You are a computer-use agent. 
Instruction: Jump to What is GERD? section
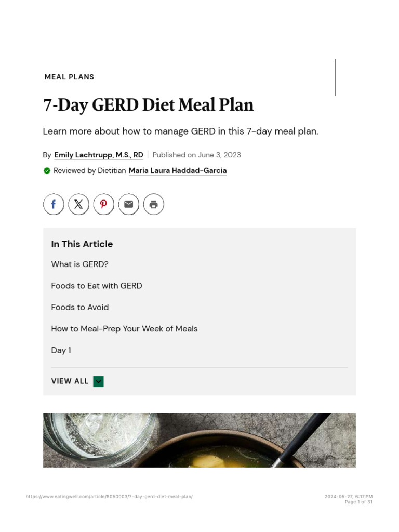point(79,264)
